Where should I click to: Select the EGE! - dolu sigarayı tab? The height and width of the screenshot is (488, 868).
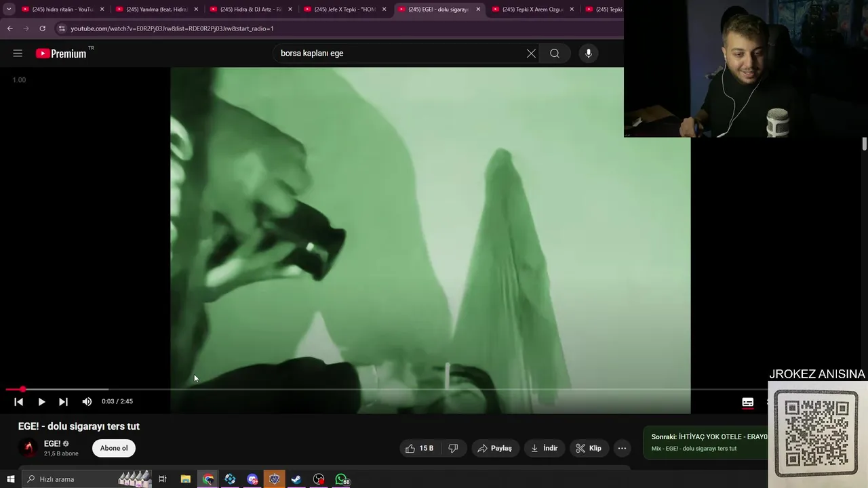tap(438, 9)
